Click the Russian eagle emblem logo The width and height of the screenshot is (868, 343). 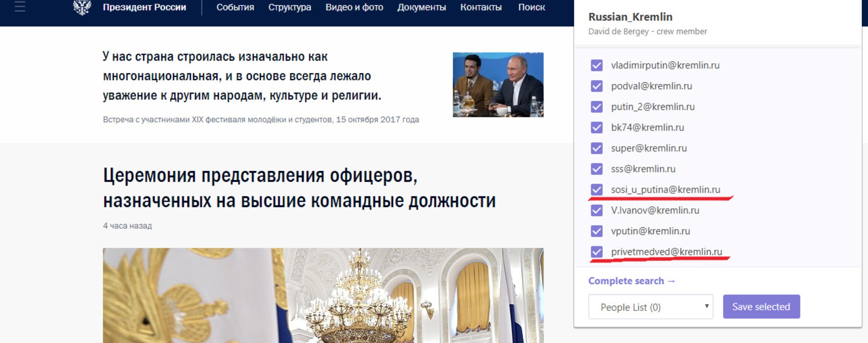click(82, 7)
